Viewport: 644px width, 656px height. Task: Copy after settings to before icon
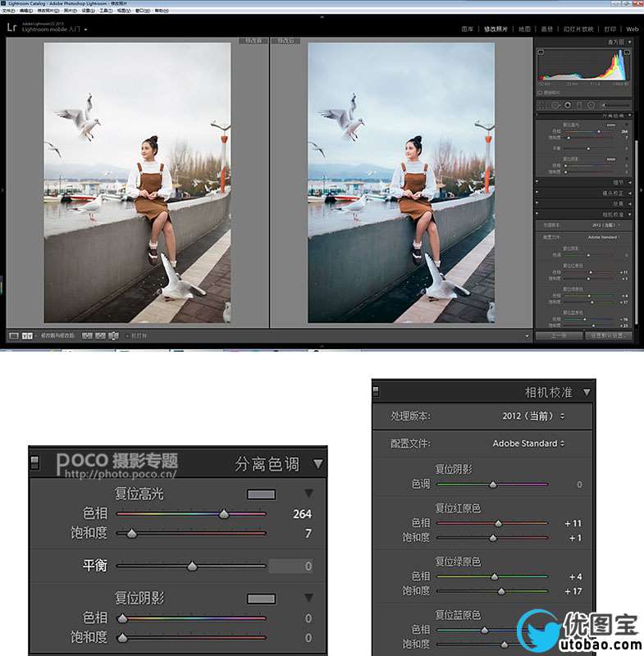coord(100,335)
